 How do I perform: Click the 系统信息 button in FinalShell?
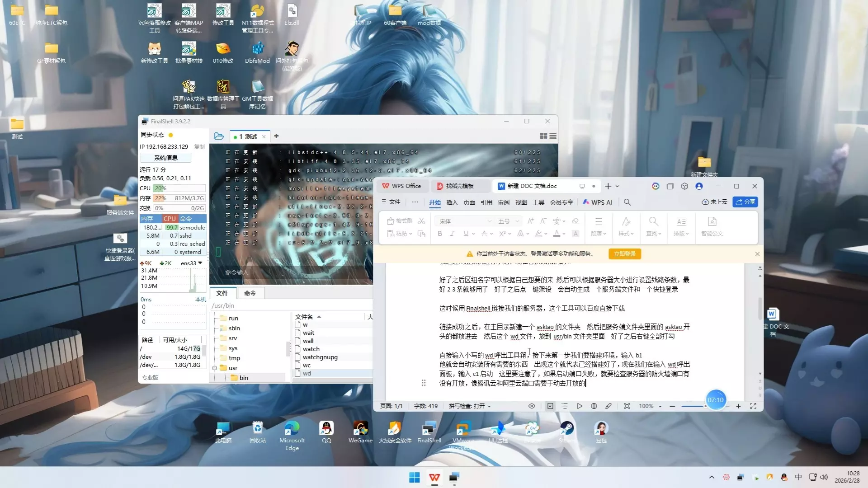coord(166,158)
